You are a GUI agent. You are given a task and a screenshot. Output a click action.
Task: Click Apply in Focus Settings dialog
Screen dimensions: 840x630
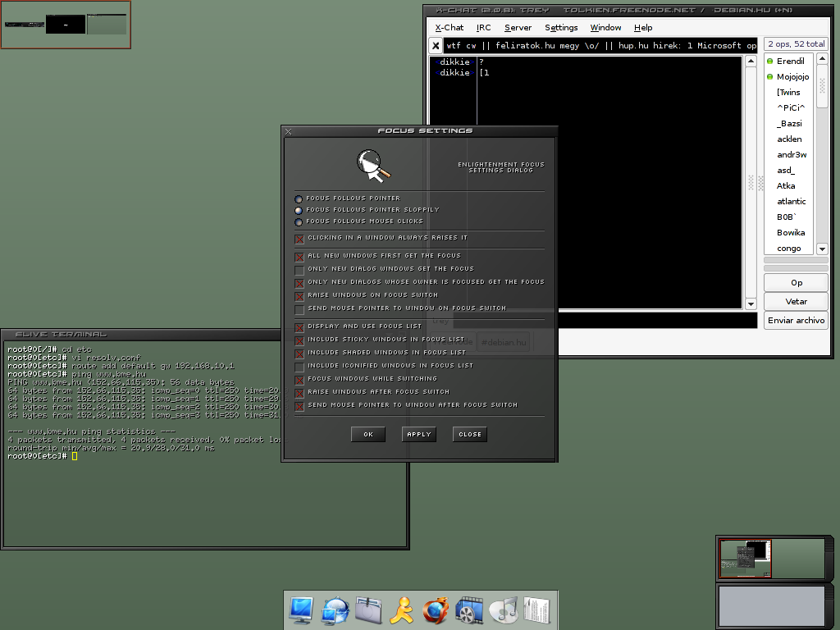[x=419, y=435]
